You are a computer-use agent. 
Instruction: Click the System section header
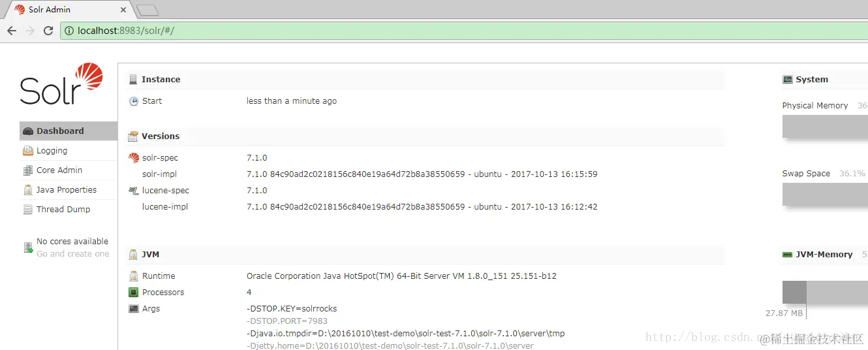pyautogui.click(x=824, y=80)
